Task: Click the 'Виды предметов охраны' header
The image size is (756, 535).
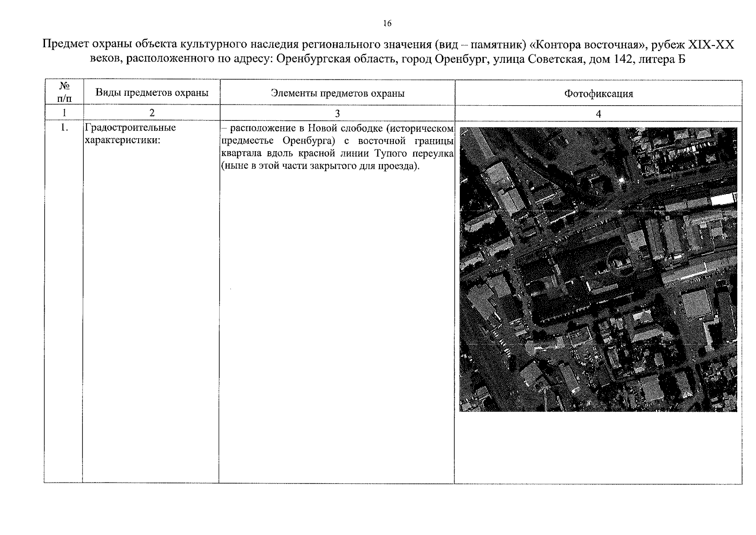Action: tap(152, 93)
